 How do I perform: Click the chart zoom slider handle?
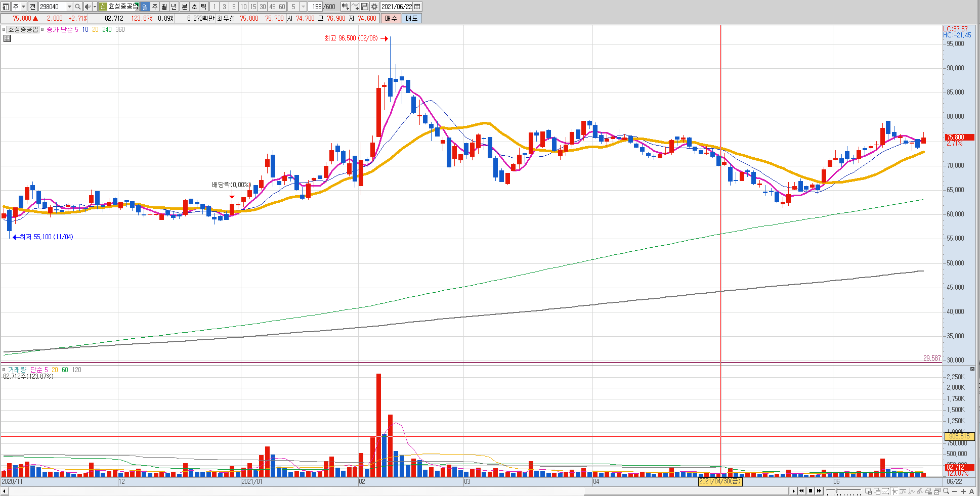coord(836,490)
